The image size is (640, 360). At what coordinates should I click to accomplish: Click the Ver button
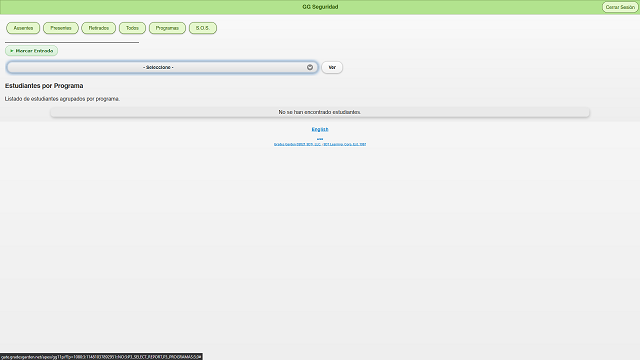click(332, 67)
